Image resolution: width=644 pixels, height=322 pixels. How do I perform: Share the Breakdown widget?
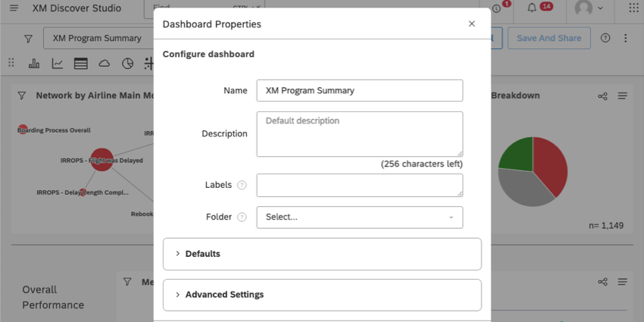tap(602, 96)
